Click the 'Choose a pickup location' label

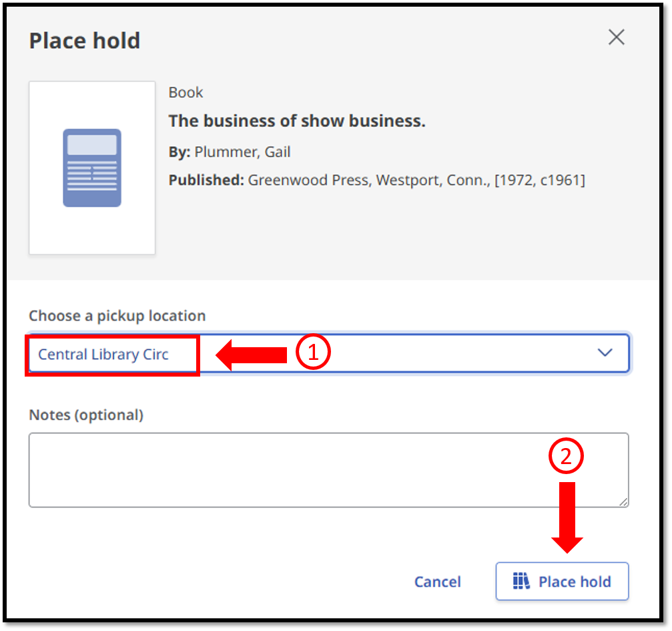(117, 315)
